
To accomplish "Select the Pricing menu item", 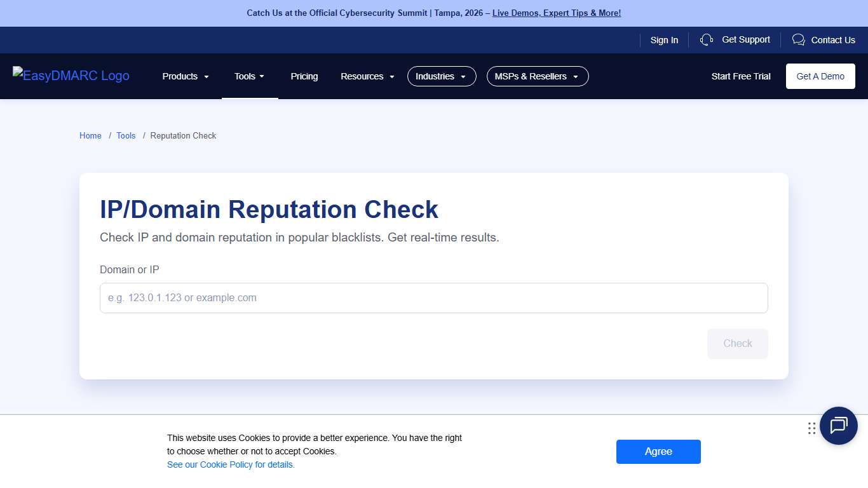I will click(304, 76).
